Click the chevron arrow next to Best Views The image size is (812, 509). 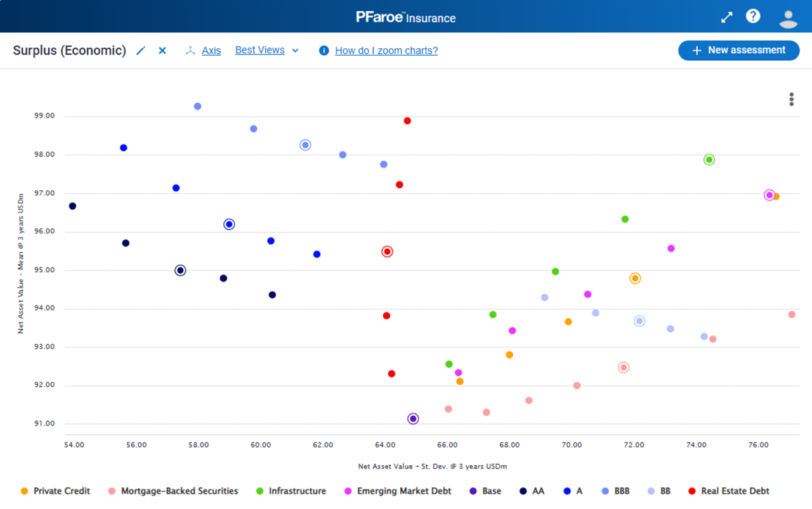coord(296,51)
